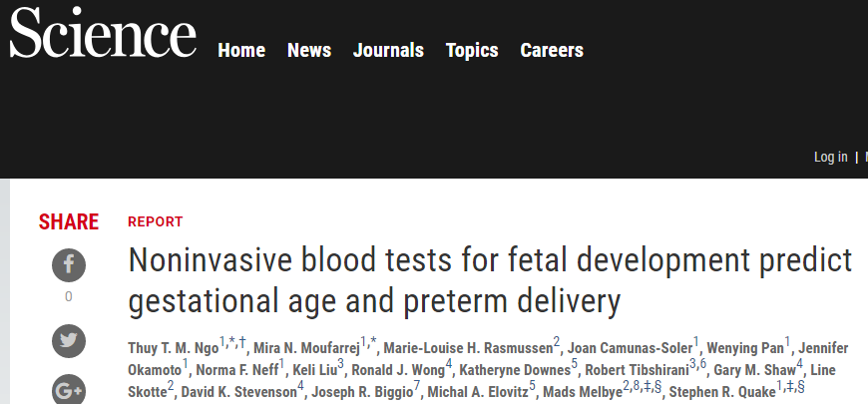Open the Journals menu
This screenshot has height=404, width=868.
click(388, 50)
